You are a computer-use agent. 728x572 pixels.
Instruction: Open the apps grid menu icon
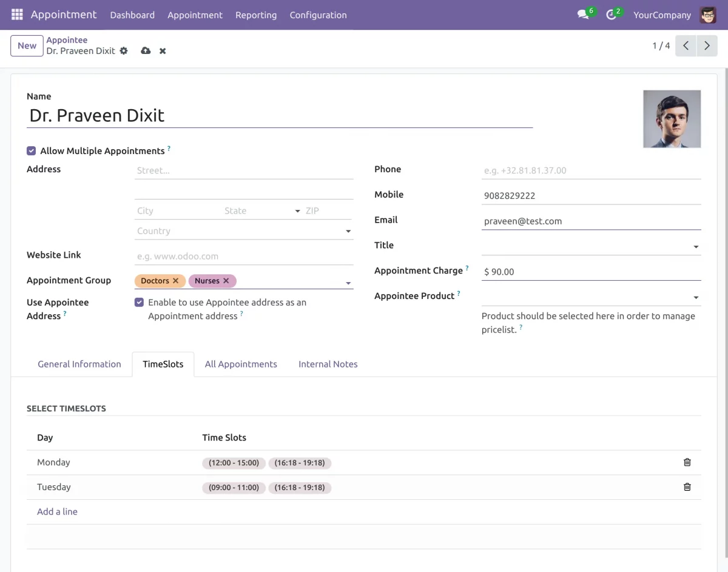coord(17,15)
